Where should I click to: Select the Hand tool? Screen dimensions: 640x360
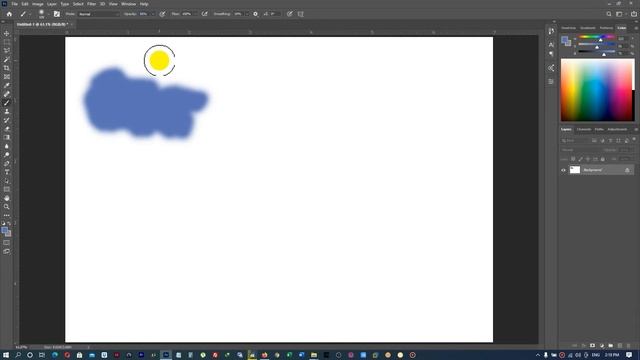click(7, 198)
